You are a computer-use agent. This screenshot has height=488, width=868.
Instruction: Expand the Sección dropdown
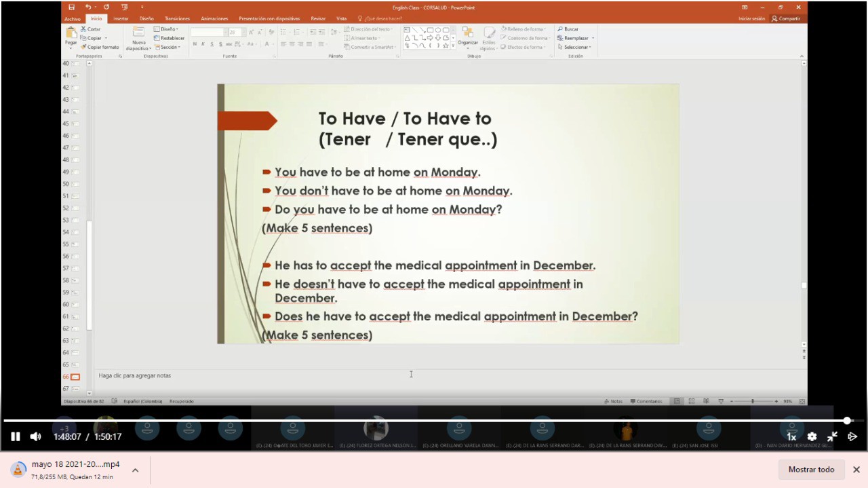click(168, 47)
